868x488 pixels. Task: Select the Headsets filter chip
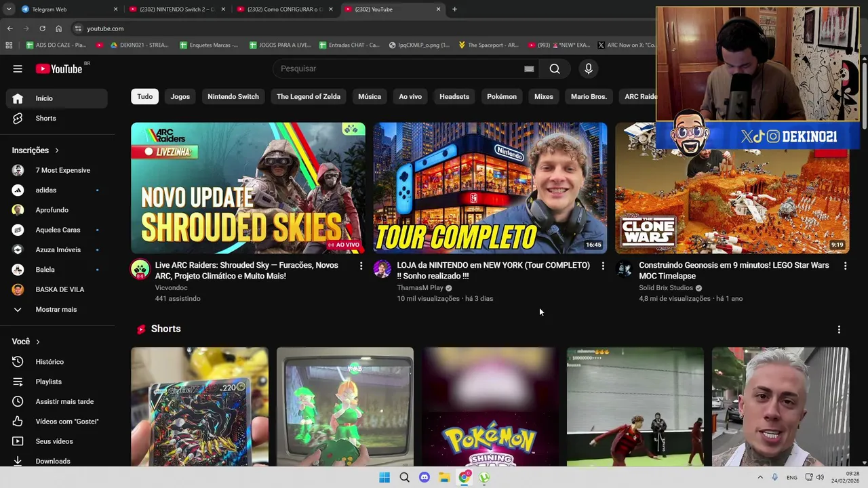(x=454, y=96)
